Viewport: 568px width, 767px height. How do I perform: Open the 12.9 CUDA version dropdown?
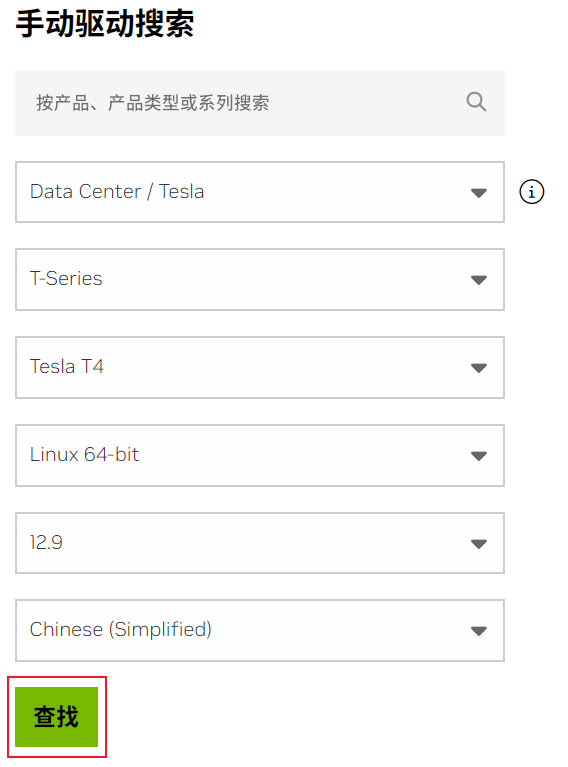(x=260, y=543)
